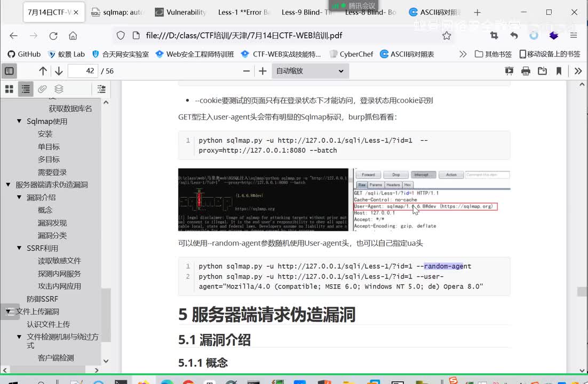
Task: Zoom out the PDF with minus button
Action: coord(247,71)
